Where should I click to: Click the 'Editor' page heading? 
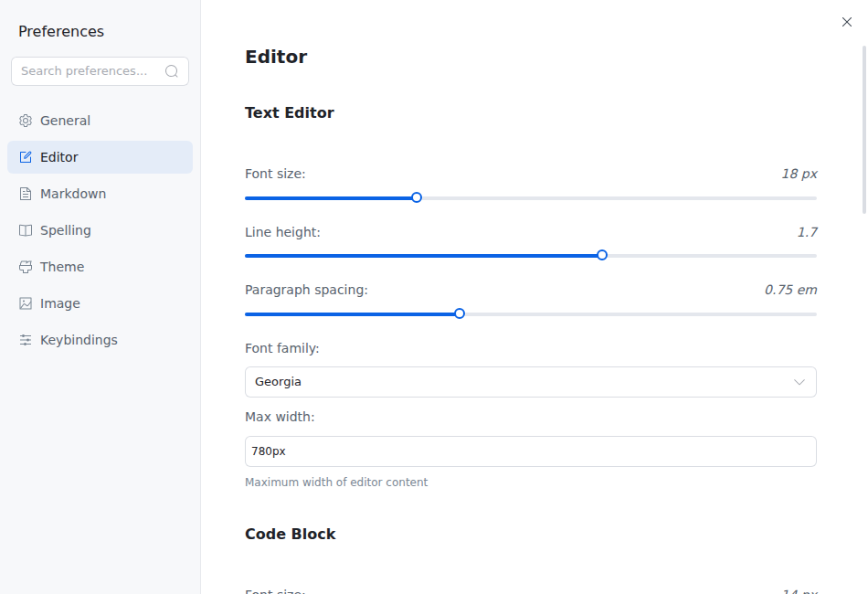[276, 57]
